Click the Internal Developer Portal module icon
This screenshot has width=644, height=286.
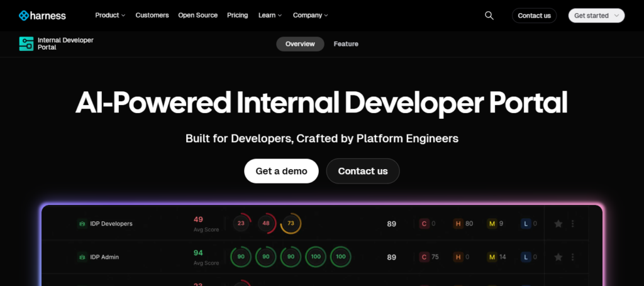tap(26, 44)
